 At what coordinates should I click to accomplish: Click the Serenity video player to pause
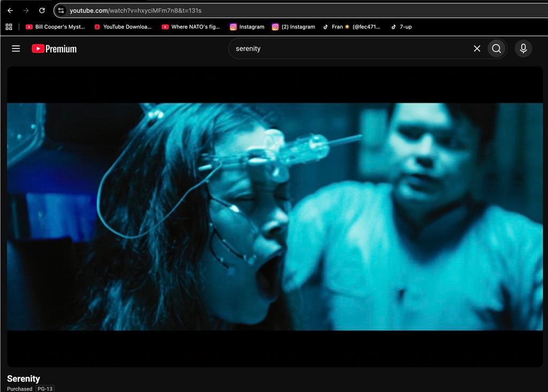coord(275,217)
